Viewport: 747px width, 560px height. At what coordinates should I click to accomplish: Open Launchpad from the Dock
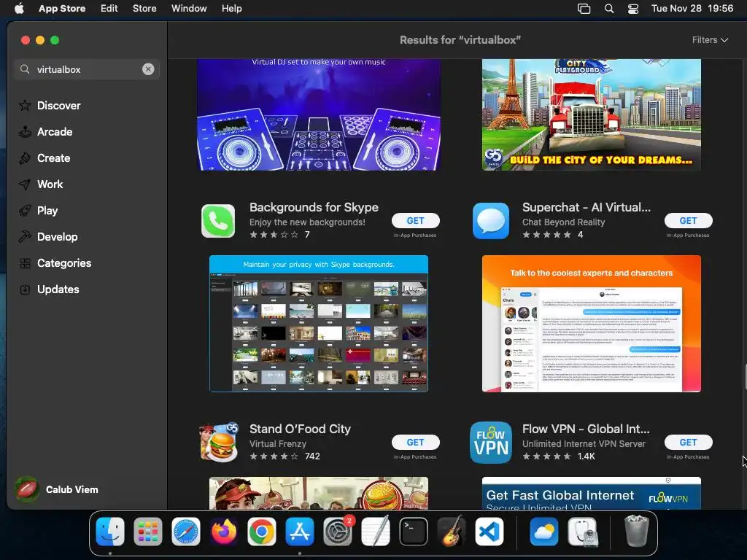tap(147, 532)
